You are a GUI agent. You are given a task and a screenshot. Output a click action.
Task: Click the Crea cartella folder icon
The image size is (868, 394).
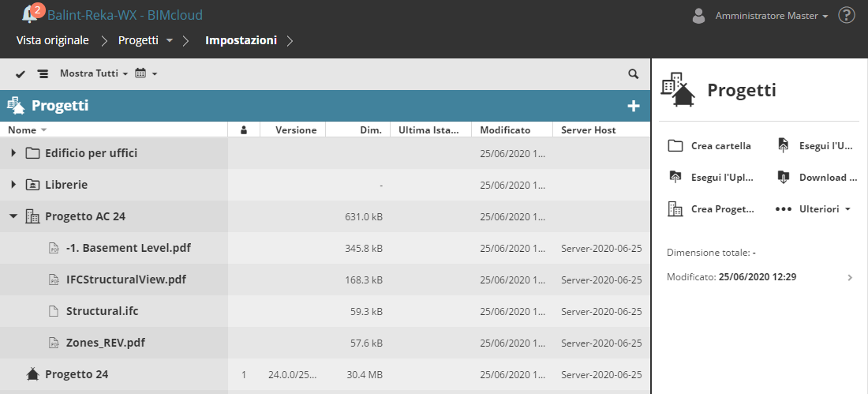[x=675, y=145]
